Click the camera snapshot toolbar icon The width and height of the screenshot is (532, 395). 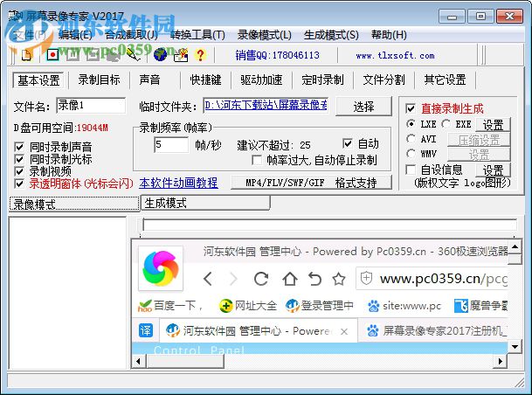pyautogui.click(x=113, y=55)
